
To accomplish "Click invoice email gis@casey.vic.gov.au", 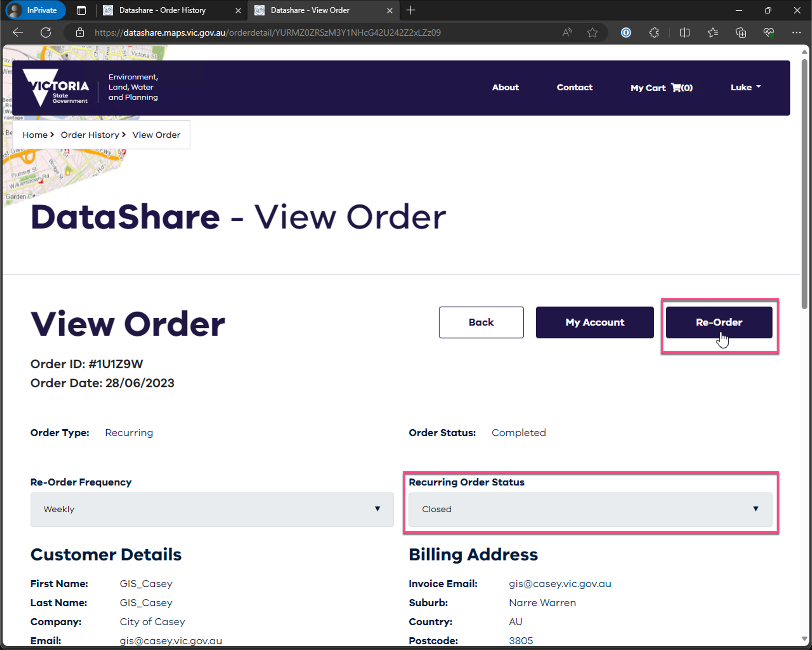I will 560,584.
